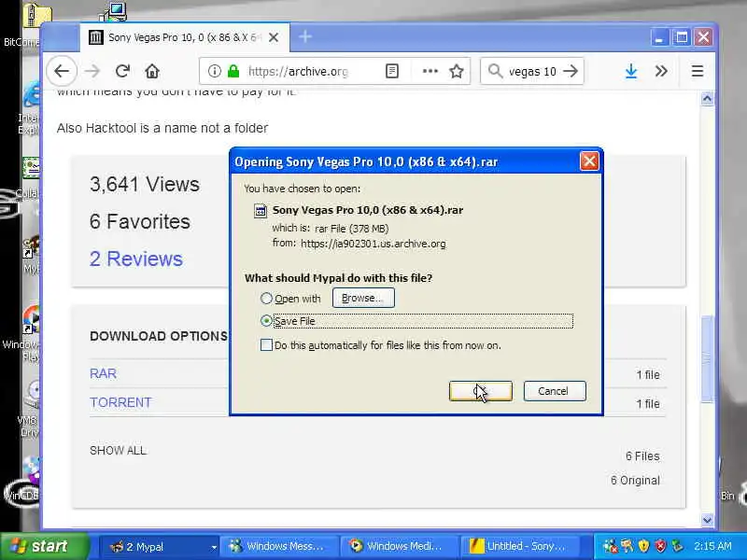The image size is (747, 560).
Task: Toggle reader view icon in address bar
Action: pos(391,72)
